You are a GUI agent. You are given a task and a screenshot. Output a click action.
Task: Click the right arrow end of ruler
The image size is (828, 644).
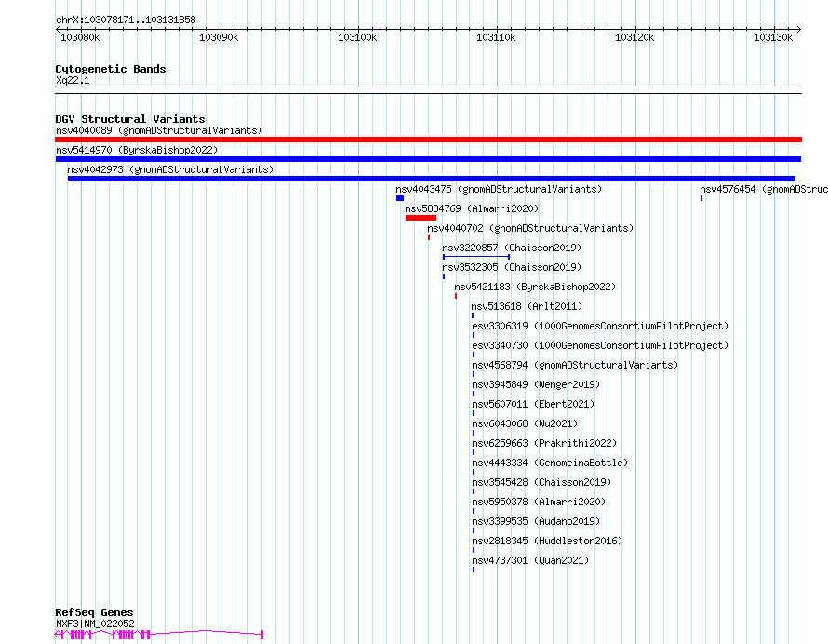pyautogui.click(x=799, y=30)
